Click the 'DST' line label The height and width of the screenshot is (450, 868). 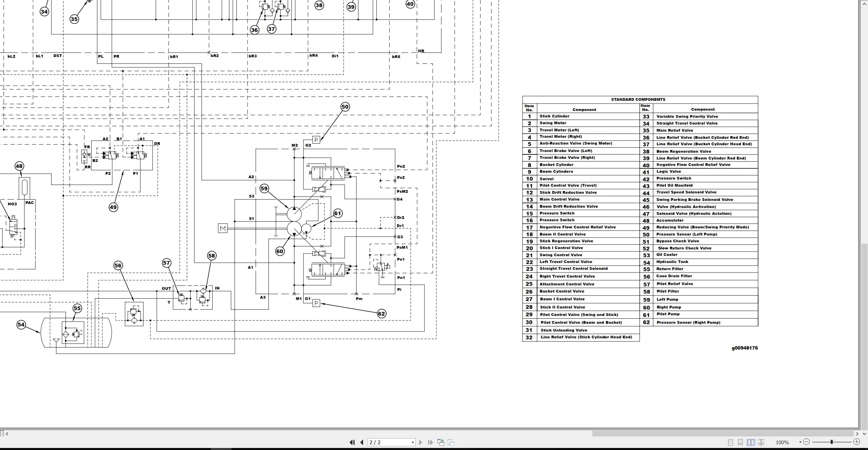pyautogui.click(x=58, y=56)
